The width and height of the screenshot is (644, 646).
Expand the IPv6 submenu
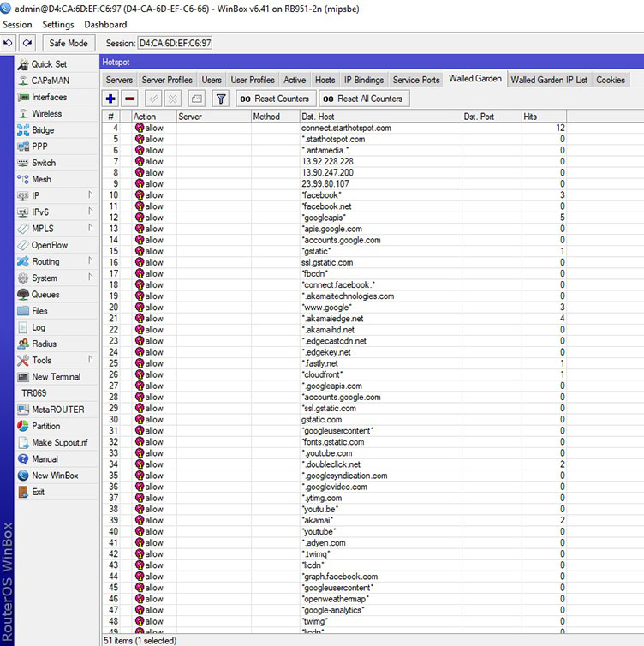tap(90, 212)
